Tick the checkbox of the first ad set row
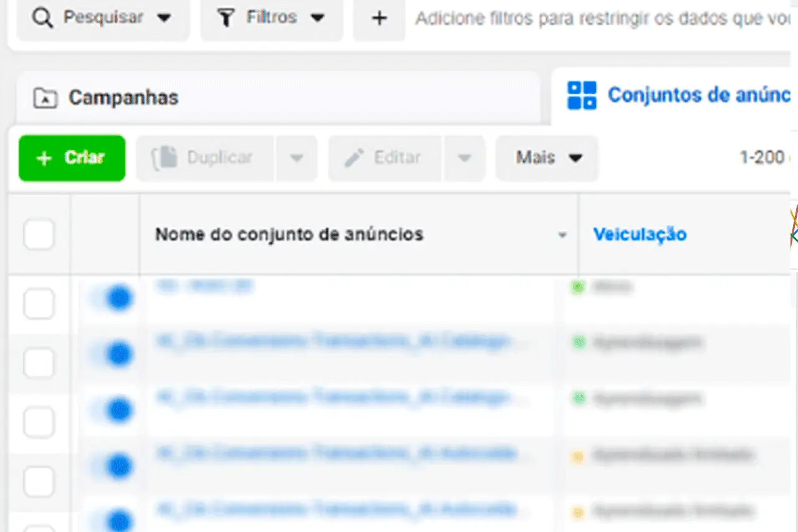Viewport: 798px width, 532px height. (39, 305)
